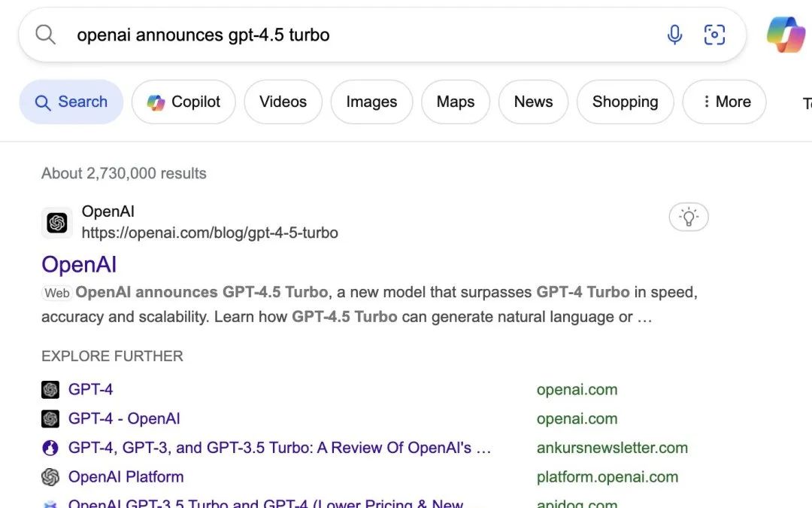This screenshot has width=812, height=508.
Task: Start voice search with microphone icon
Action: click(674, 35)
